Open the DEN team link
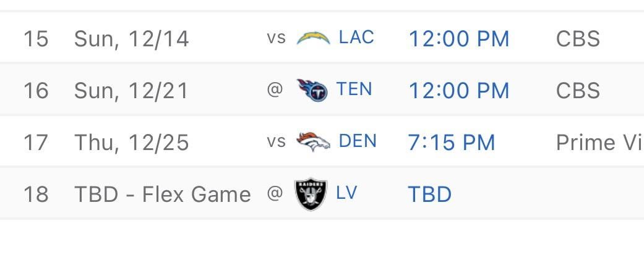 358,141
